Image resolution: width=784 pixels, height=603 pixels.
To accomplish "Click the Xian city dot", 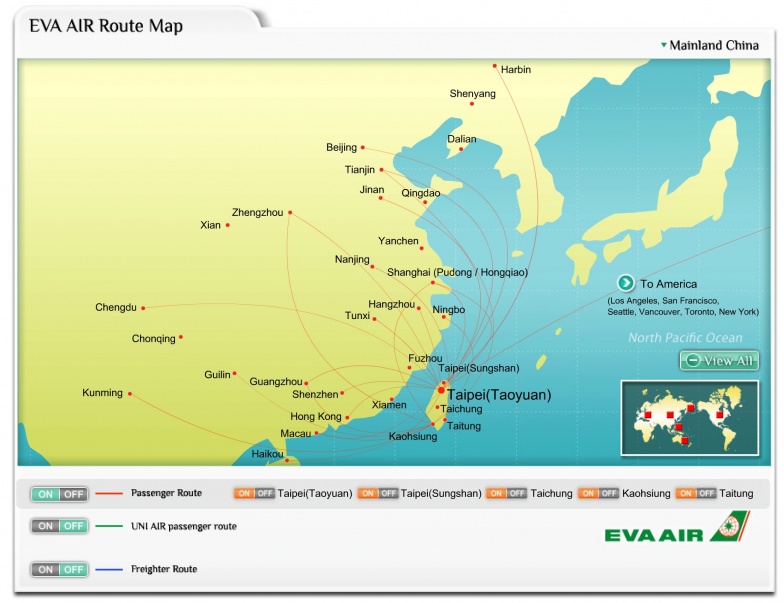I will [x=228, y=225].
